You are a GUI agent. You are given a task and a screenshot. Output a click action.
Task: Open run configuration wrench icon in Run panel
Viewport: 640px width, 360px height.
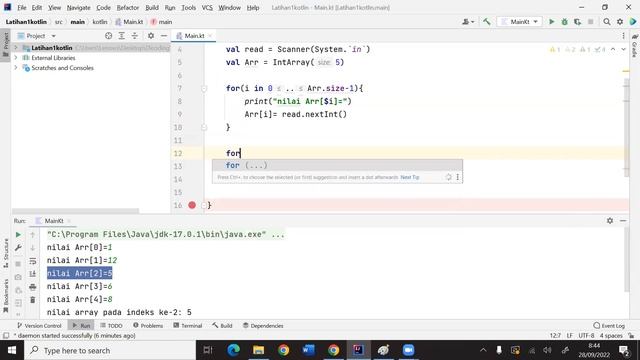[18, 248]
